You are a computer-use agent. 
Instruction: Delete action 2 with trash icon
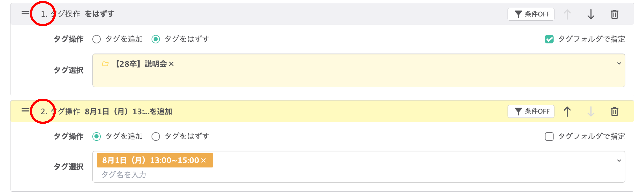614,111
